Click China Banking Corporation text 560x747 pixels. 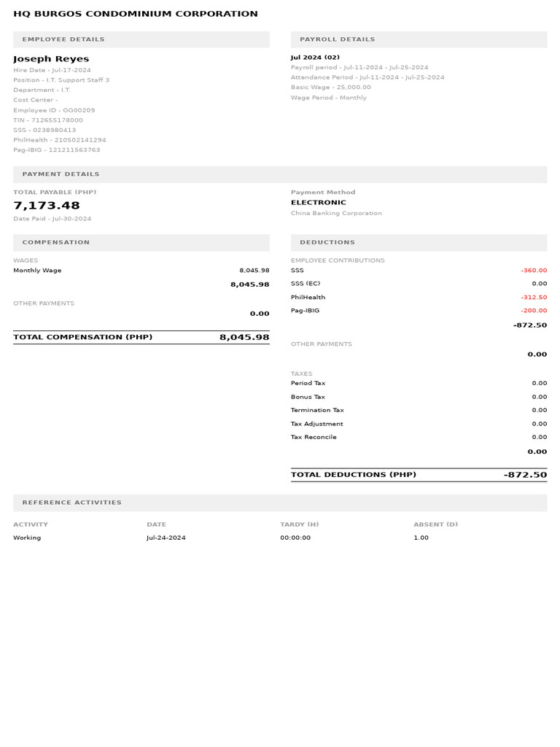pos(336,214)
